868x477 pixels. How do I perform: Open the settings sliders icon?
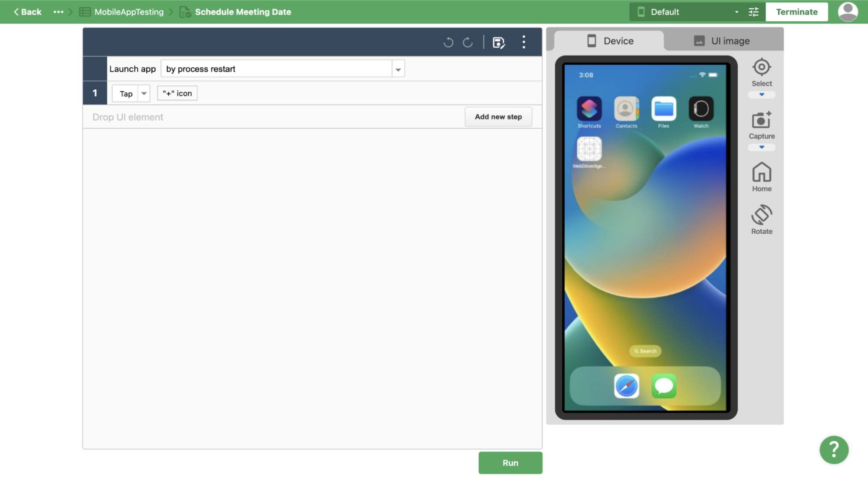[x=754, y=12]
